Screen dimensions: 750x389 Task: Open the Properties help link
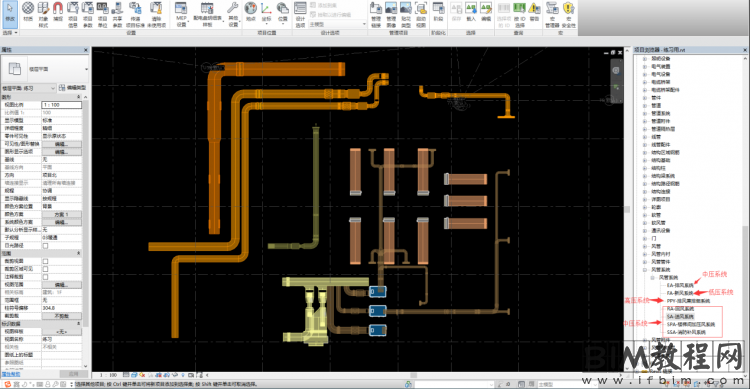(11, 374)
